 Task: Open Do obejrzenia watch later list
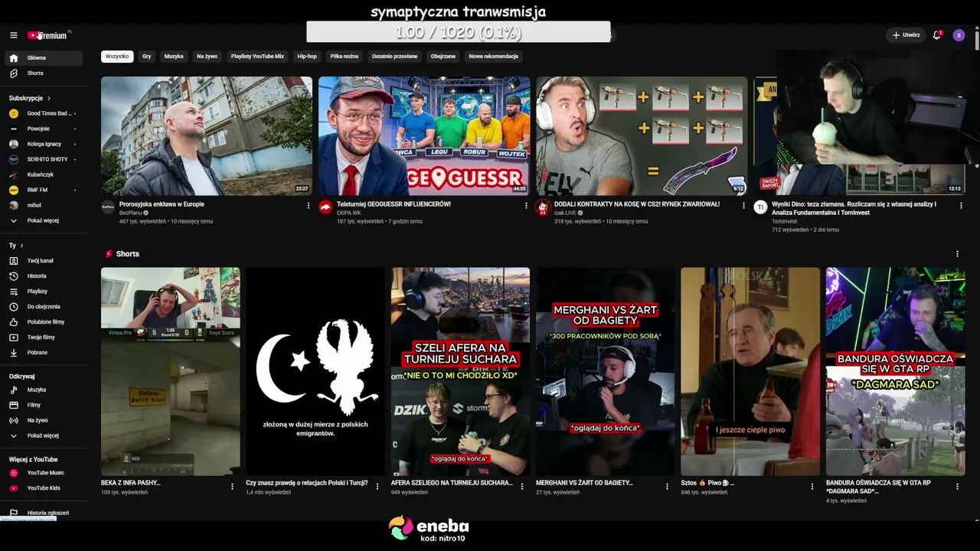click(x=44, y=307)
